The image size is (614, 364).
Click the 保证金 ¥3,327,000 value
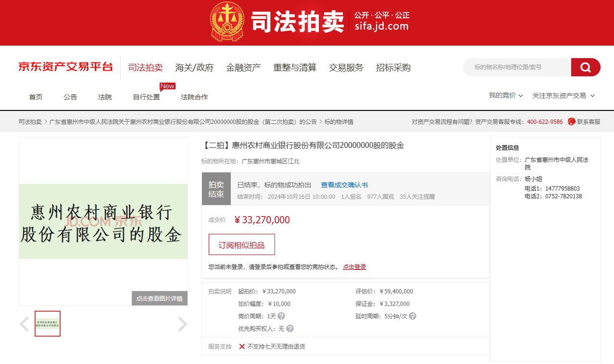[395, 304]
